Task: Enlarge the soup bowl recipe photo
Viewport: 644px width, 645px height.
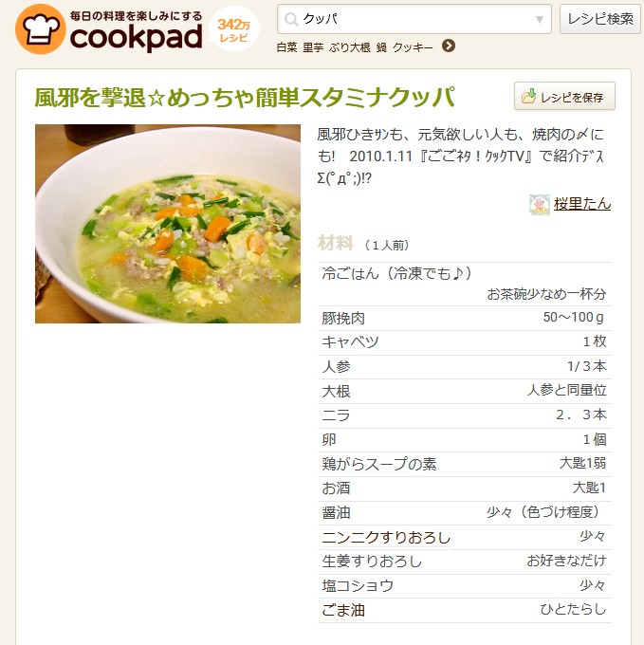Action: click(x=168, y=224)
